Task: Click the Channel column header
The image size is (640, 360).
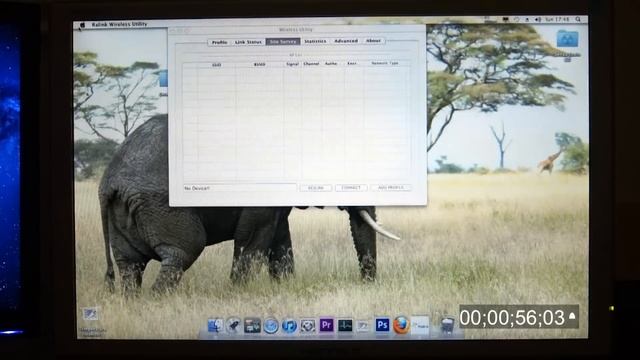Action: (x=311, y=64)
